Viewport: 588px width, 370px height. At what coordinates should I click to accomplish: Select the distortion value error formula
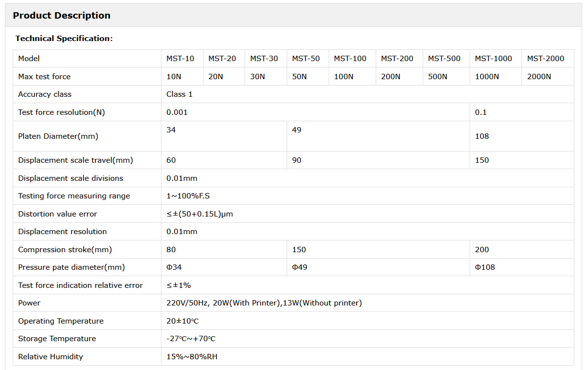pos(200,214)
